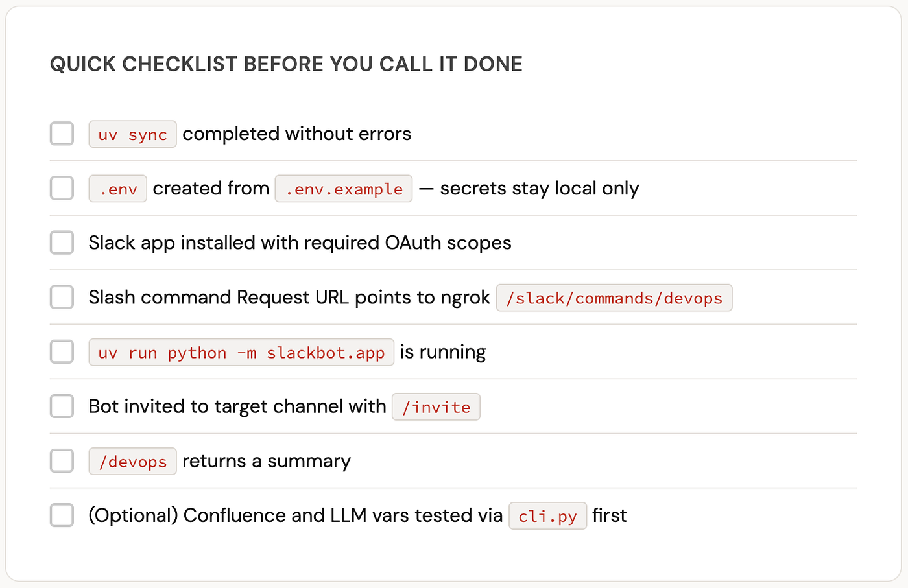908x588 pixels.
Task: Check the 'slackbot.app is running' checkbox
Action: point(62,351)
